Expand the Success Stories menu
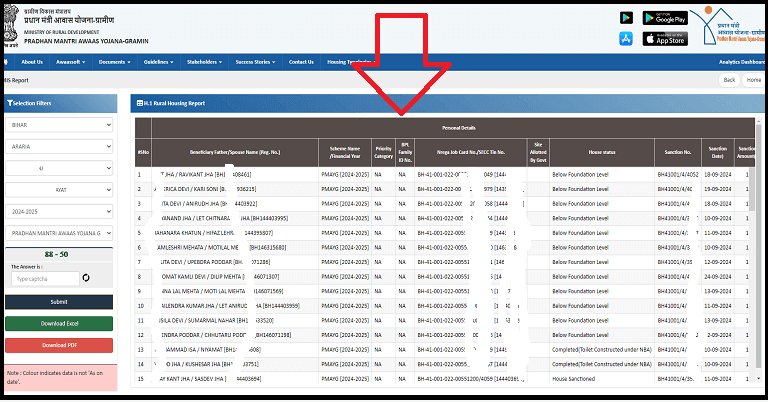Viewport: 768px width, 402px height. pyautogui.click(x=255, y=62)
